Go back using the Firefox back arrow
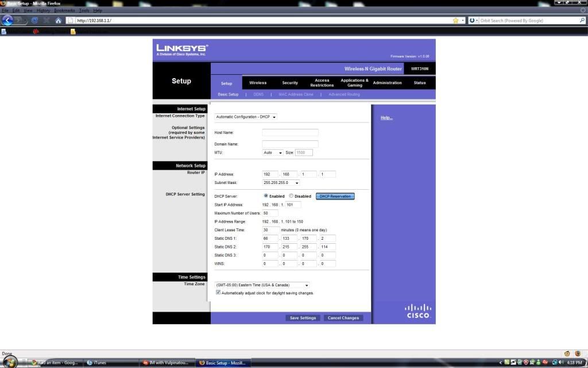The width and height of the screenshot is (588, 368). pos(7,20)
